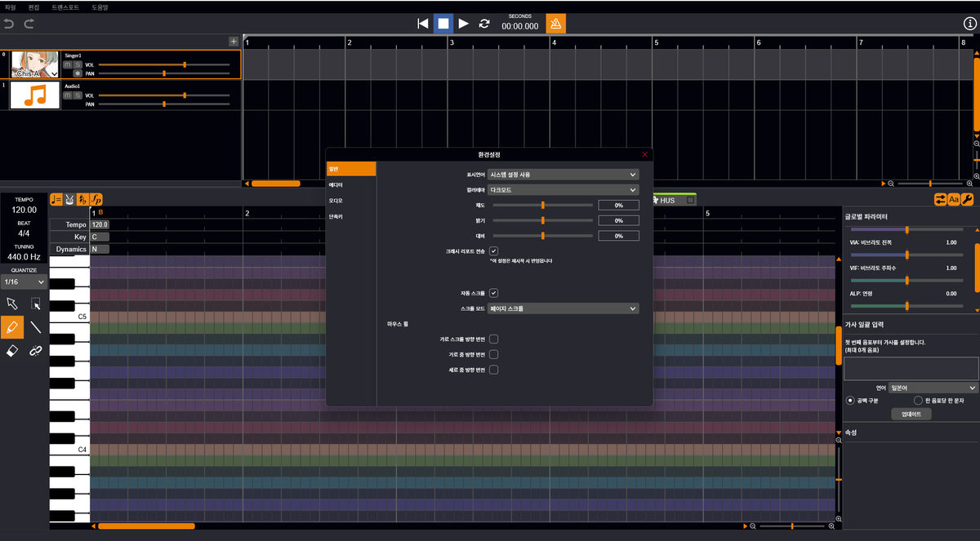Screen dimensions: 980x541
Task: Toggle the loop playback icon
Action: pos(484,24)
